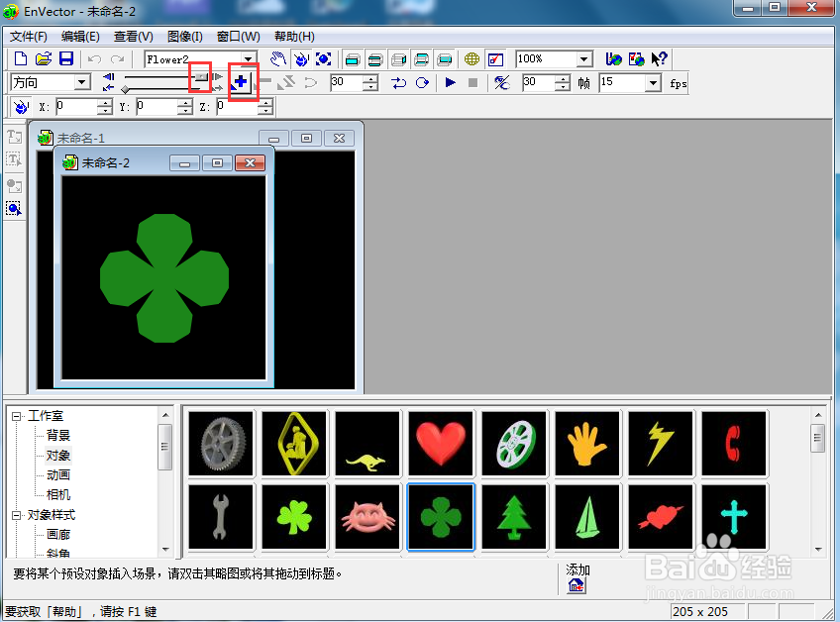Stop the animation playback
Image resolution: width=840 pixels, height=622 pixels.
pyautogui.click(x=472, y=82)
